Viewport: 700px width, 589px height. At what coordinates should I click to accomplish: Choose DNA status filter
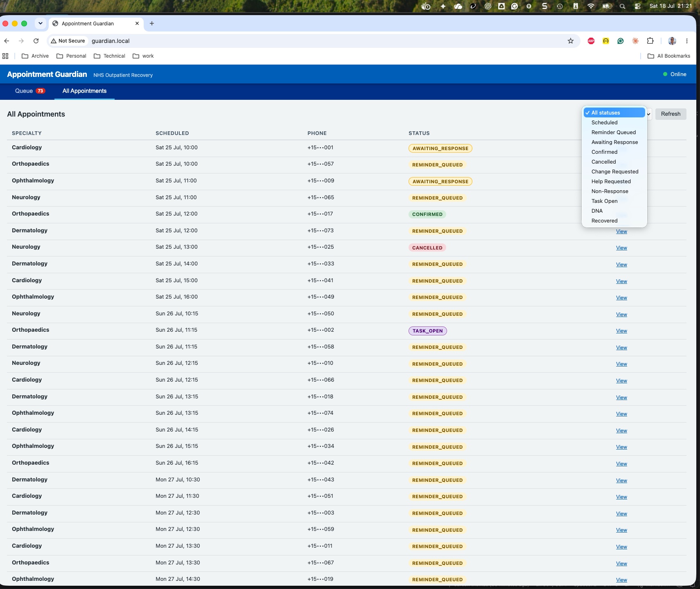tap(614, 211)
